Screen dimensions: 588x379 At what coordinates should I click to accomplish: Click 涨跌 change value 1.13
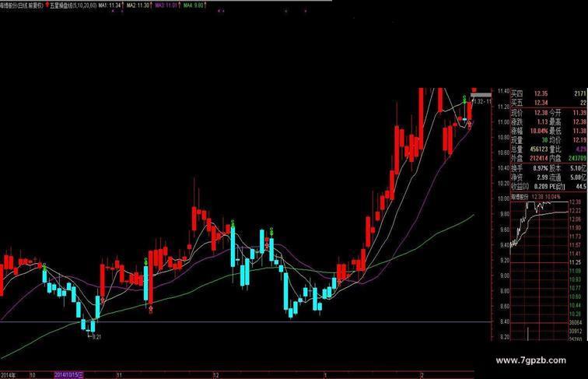(542, 122)
